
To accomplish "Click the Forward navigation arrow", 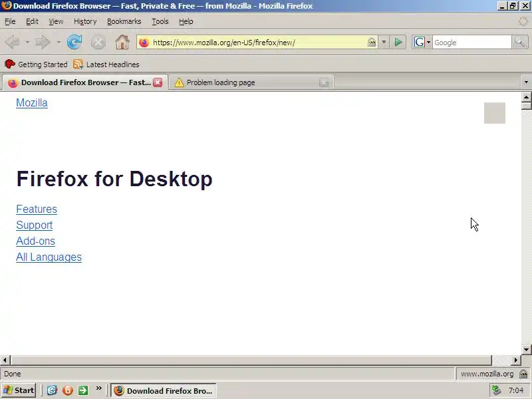I will [x=43, y=43].
